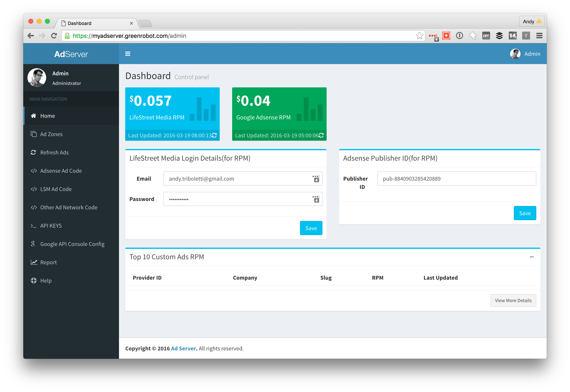570x392 pixels.
Task: Toggle the sidebar hamburger menu icon
Action: coord(128,54)
